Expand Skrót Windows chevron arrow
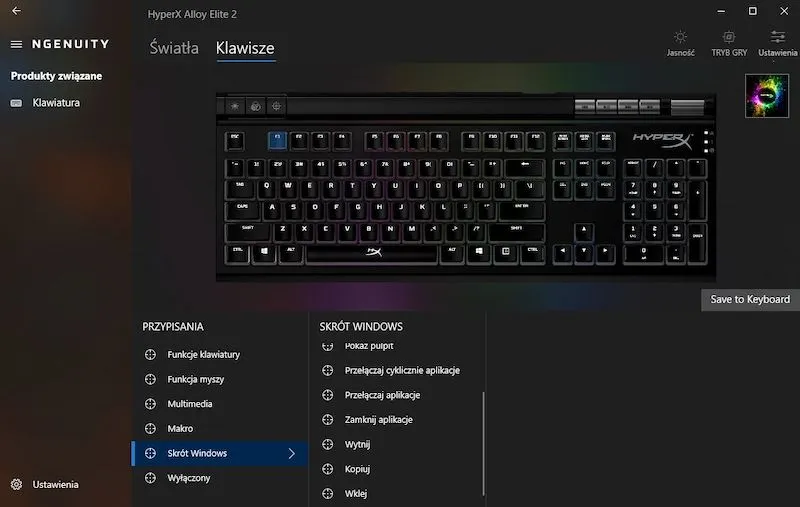The width and height of the screenshot is (800, 507). tap(291, 453)
